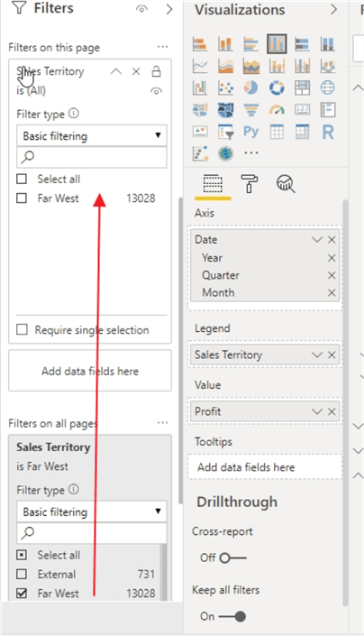364x636 pixels.
Task: Check External in all-pages filter
Action: click(22, 574)
